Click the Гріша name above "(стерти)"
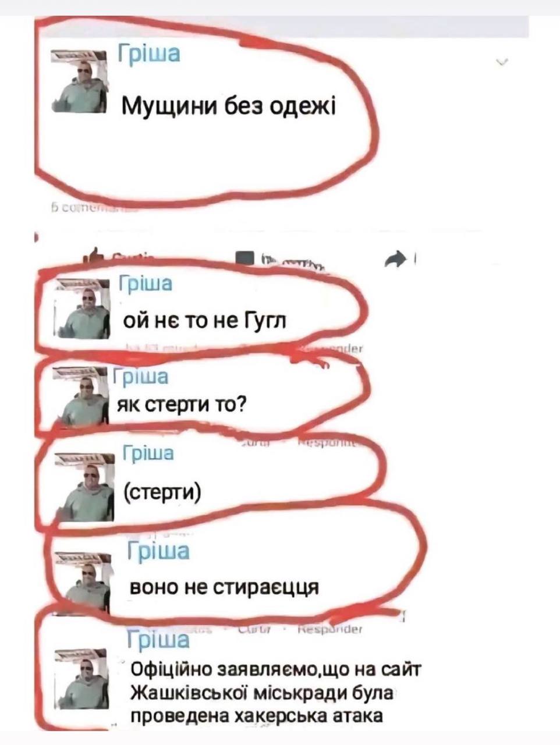This screenshot has width=560, height=745. (150, 453)
